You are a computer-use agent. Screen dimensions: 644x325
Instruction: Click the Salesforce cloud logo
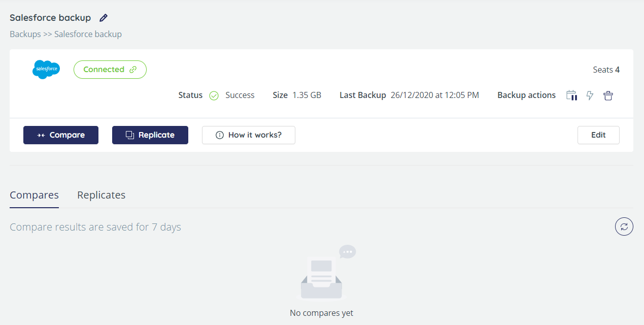click(x=46, y=69)
